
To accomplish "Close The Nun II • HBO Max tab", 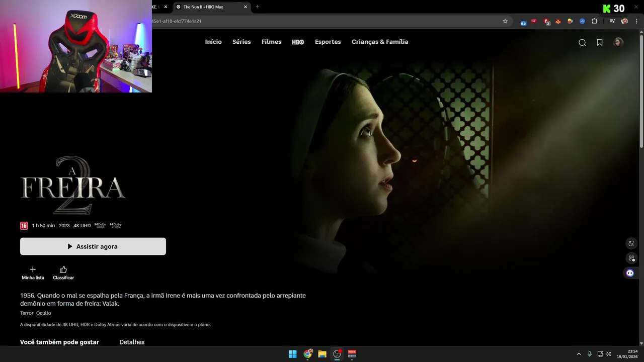I will coord(246,7).
